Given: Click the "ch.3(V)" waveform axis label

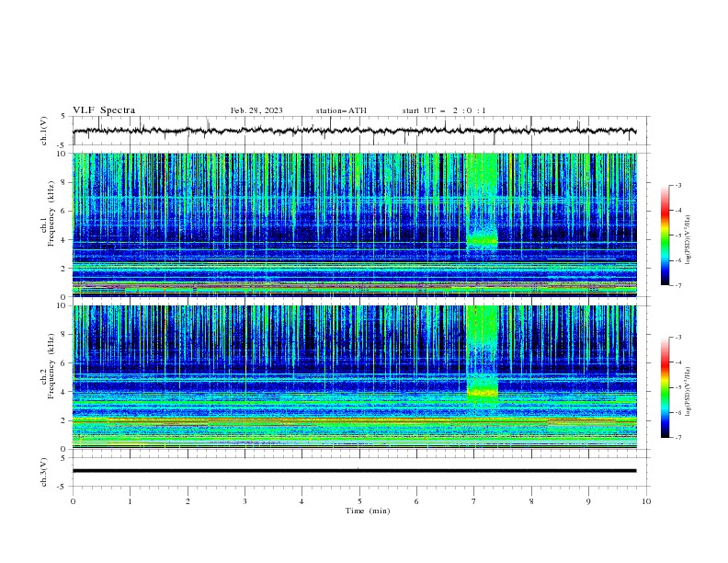Looking at the screenshot, I should 44,472.
